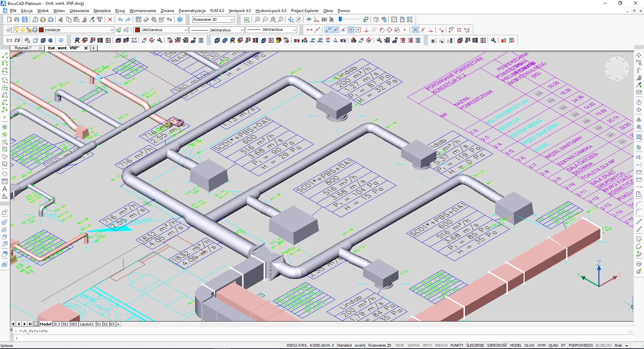Select the Text tool in left toolbar

point(5,189)
